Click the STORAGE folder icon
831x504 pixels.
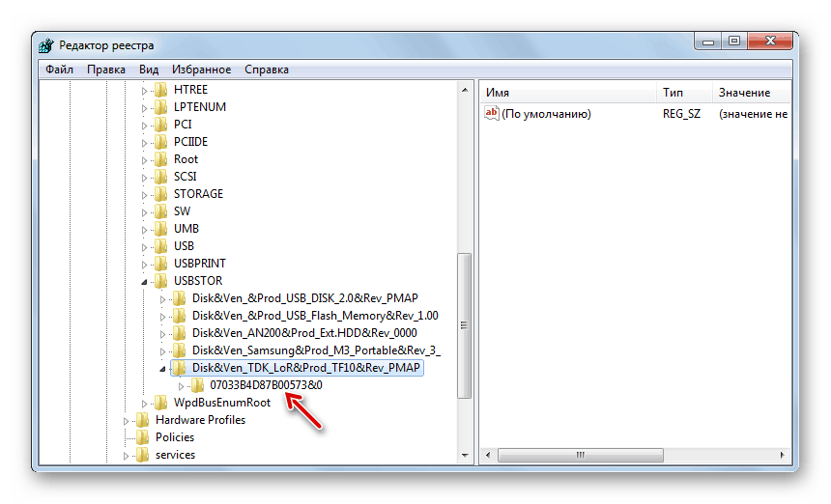point(161,194)
